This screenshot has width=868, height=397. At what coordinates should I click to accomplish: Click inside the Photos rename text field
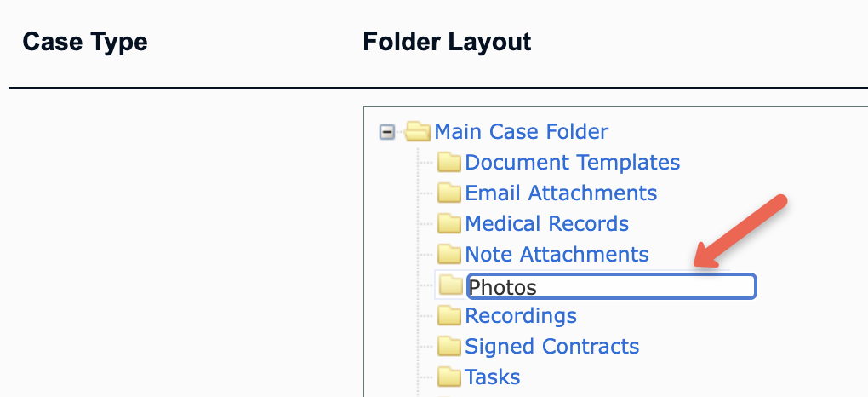coord(611,286)
